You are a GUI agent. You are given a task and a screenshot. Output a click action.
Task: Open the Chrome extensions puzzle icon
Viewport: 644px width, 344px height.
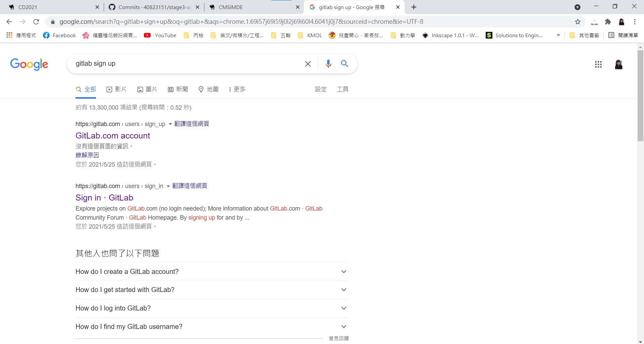click(x=608, y=22)
